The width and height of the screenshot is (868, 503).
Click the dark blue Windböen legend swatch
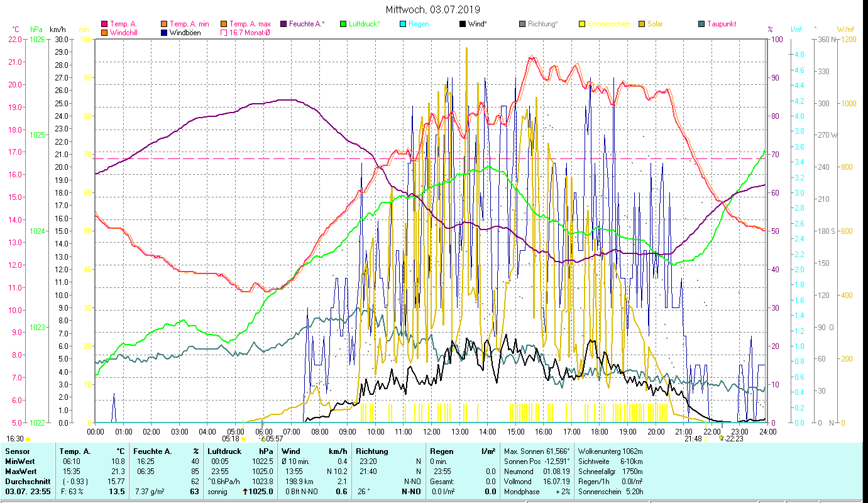[165, 33]
